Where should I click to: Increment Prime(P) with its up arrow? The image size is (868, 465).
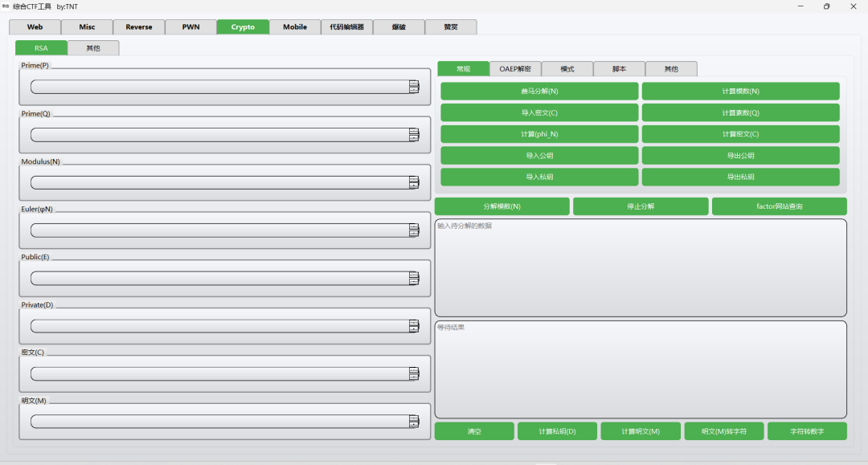(414, 84)
